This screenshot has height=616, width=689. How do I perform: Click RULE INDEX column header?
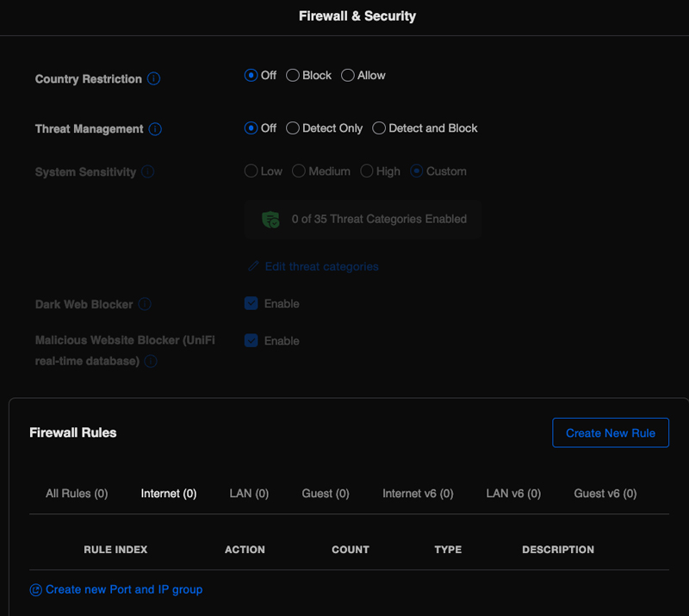pyautogui.click(x=115, y=550)
